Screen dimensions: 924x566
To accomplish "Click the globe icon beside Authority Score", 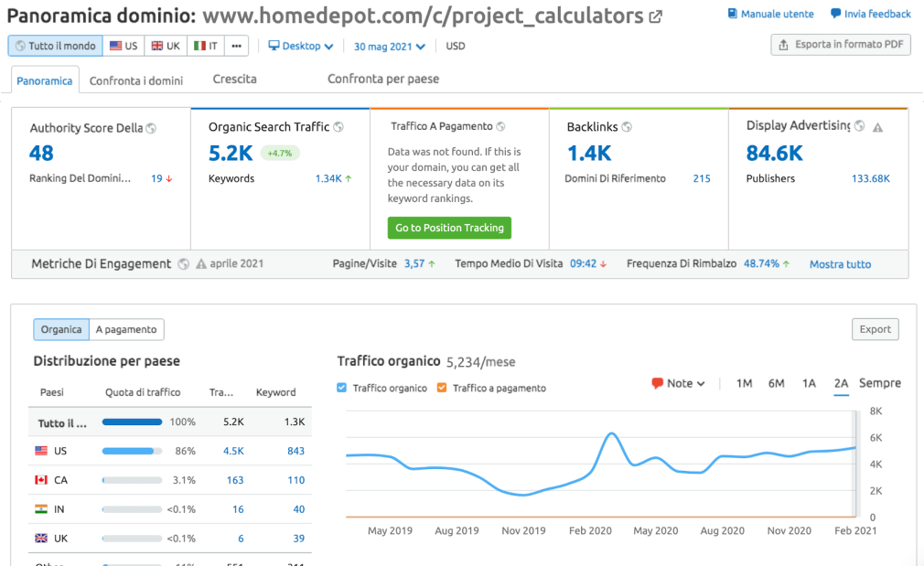I will point(151,128).
